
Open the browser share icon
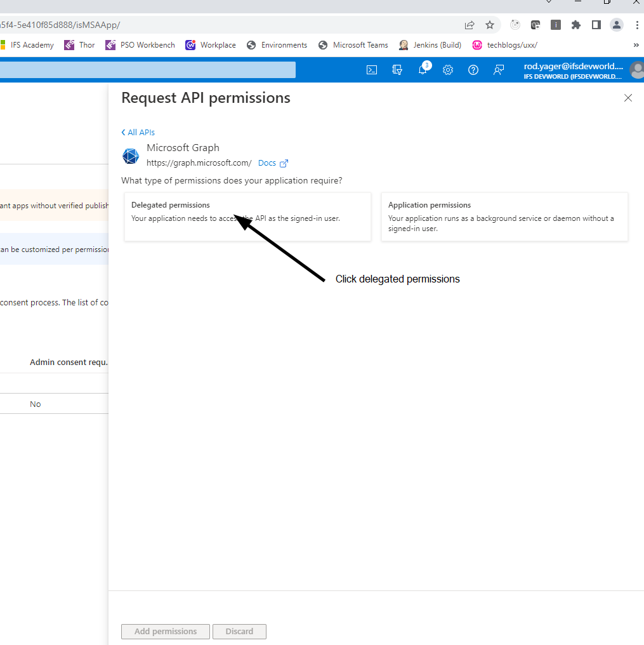469,24
